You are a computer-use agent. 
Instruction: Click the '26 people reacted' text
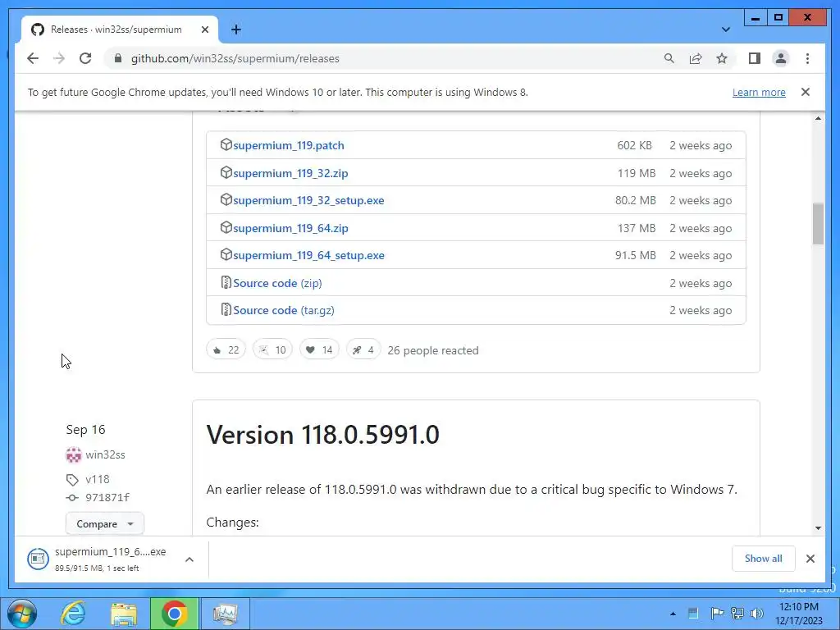433,350
